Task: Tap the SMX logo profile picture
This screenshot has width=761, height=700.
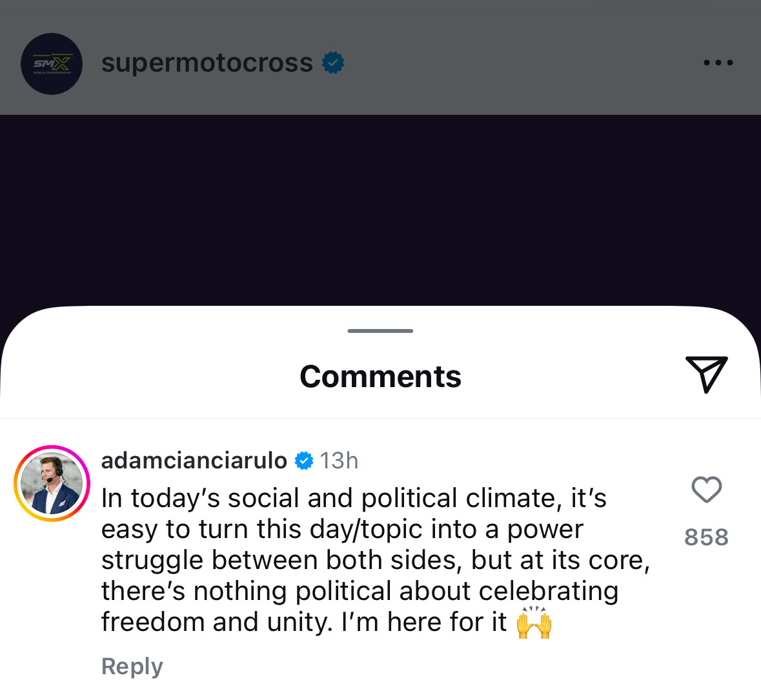Action: point(52,63)
